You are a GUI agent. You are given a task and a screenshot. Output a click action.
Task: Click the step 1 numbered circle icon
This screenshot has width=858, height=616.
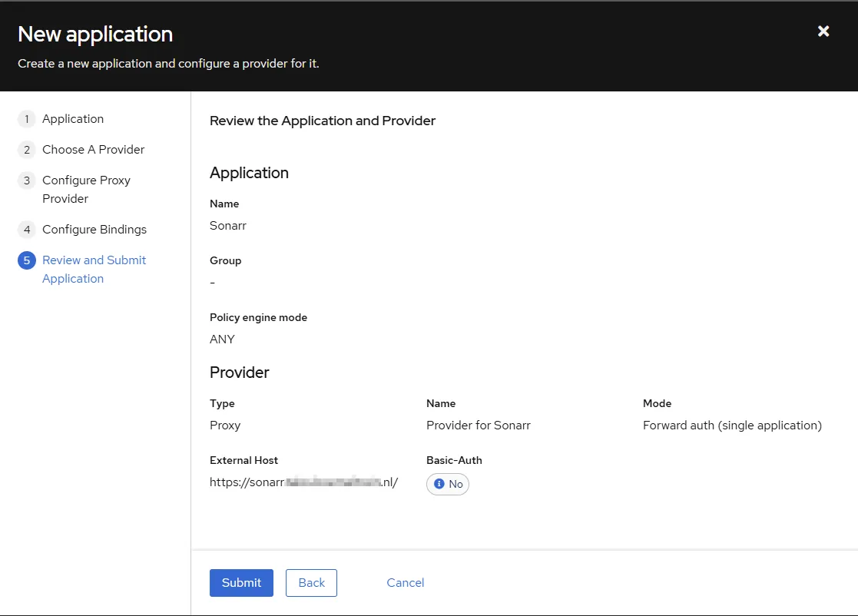point(26,119)
